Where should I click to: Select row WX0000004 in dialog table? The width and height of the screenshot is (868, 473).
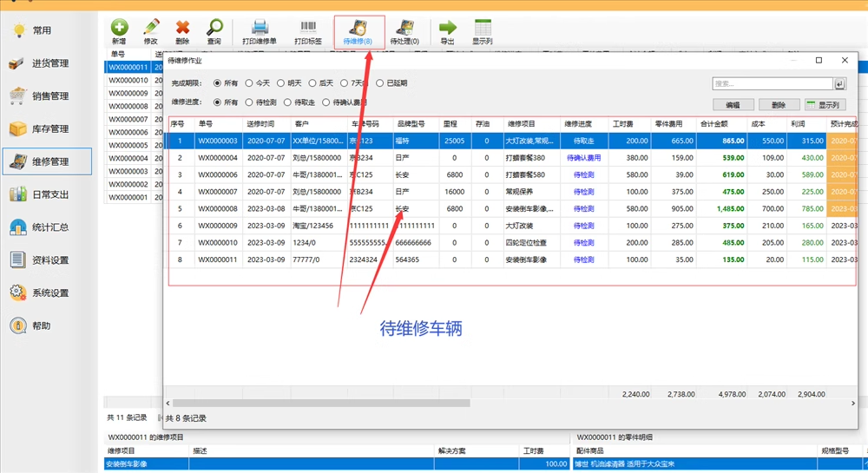(511, 158)
